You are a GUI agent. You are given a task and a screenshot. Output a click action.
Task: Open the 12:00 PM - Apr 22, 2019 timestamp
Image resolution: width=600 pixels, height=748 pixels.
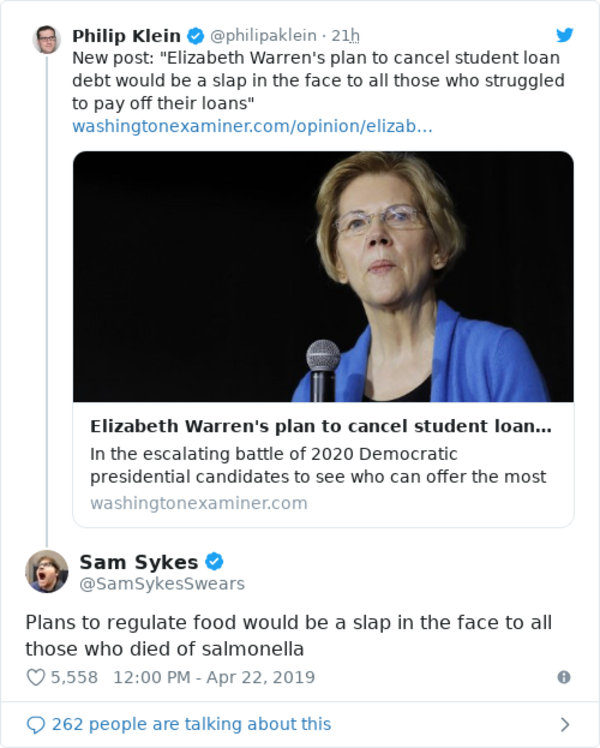[214, 677]
